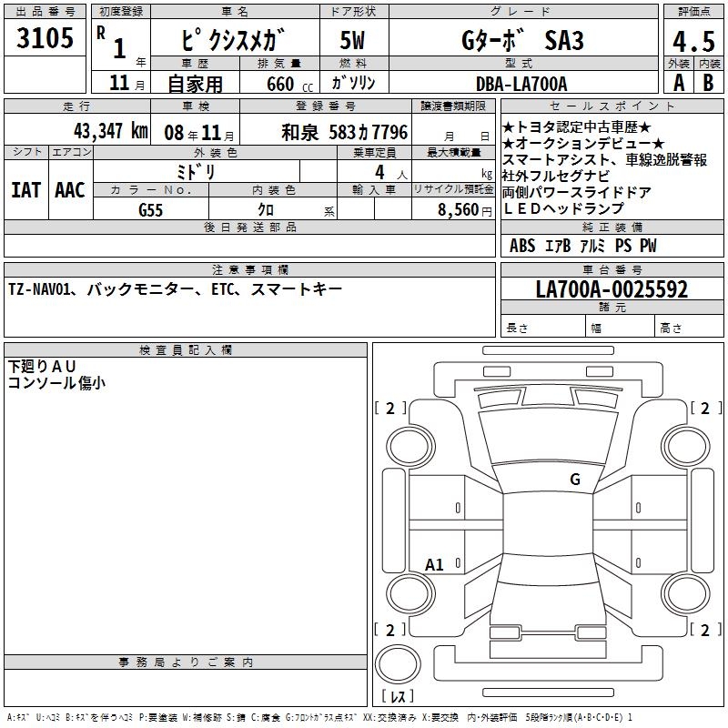Click the interior grade B

[x=708, y=83]
